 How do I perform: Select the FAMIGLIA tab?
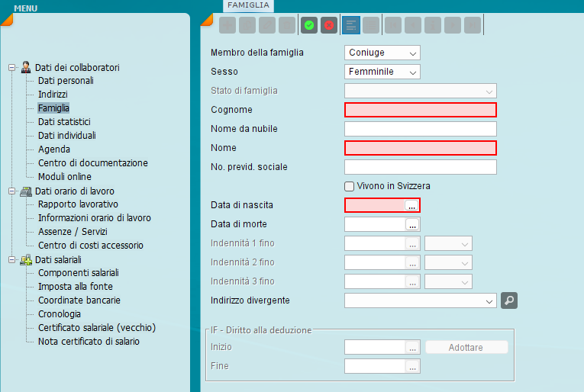click(248, 5)
